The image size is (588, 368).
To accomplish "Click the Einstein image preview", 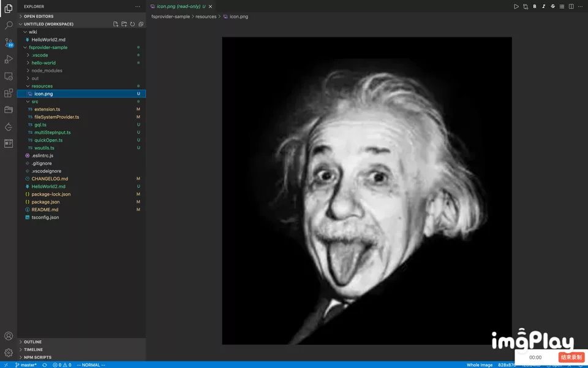I will (367, 190).
